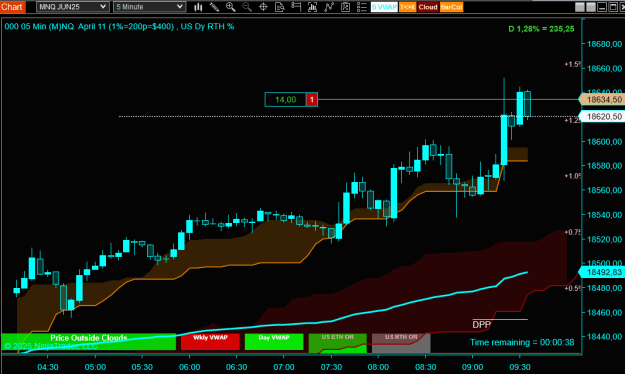Toggle the Cloud display button
The height and width of the screenshot is (374, 625).
pos(428,7)
